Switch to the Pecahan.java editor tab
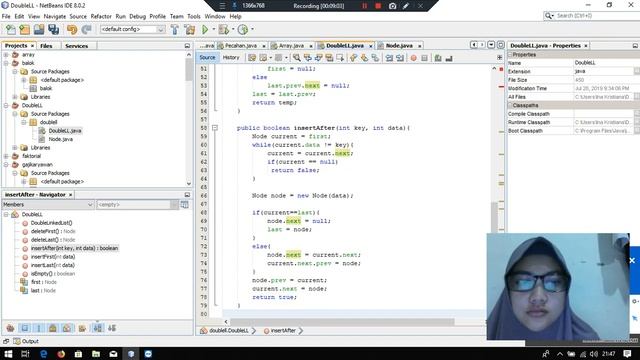Image resolution: width=640 pixels, height=360 pixels. click(241, 46)
